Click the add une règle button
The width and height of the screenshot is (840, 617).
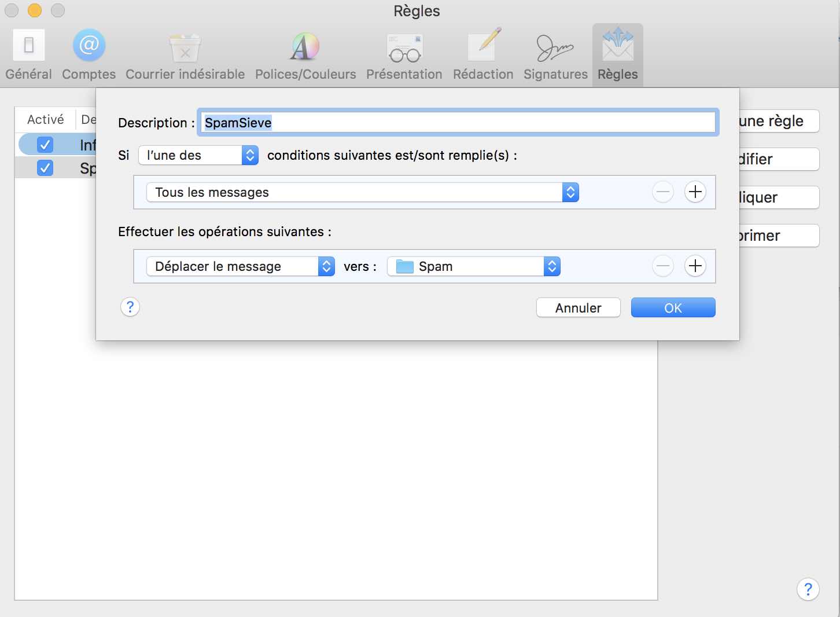click(779, 121)
